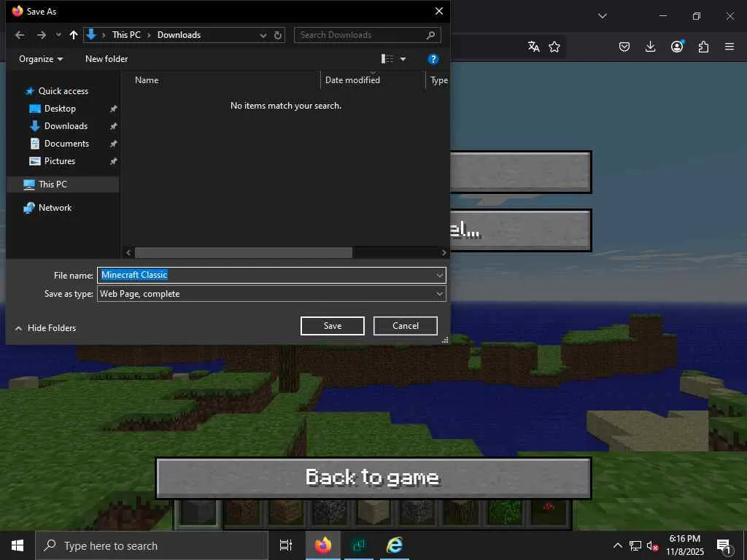Image resolution: width=747 pixels, height=560 pixels.
Task: Open Firefox Downloads panel
Action: [650, 47]
